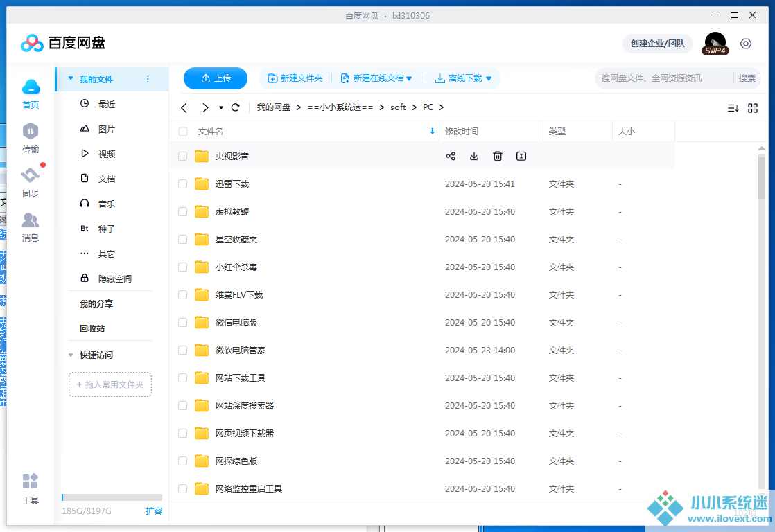Tick the select-all checkbox in header
Screen dimensions: 775x532
(183, 132)
